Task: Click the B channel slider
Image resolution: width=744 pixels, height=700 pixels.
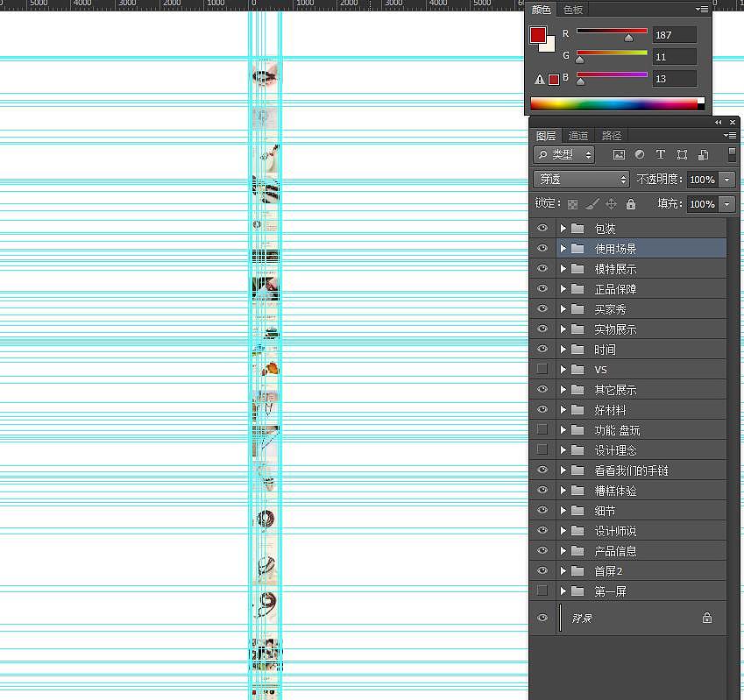Action: pyautogui.click(x=612, y=78)
